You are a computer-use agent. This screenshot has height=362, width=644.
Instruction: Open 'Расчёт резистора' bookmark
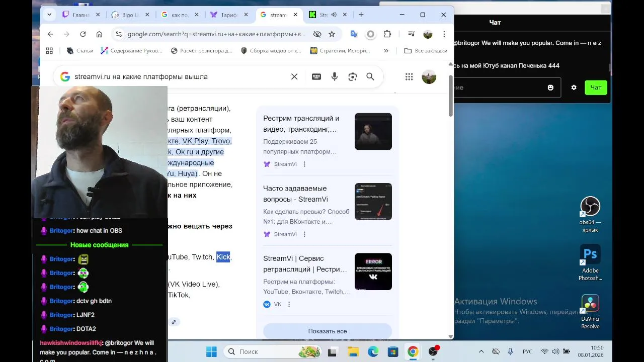click(x=202, y=51)
